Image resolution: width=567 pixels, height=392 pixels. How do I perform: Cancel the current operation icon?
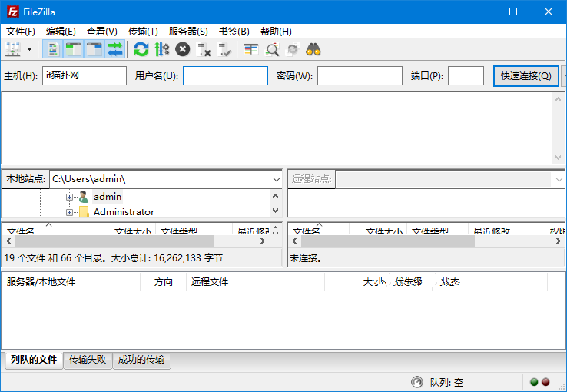tap(183, 49)
